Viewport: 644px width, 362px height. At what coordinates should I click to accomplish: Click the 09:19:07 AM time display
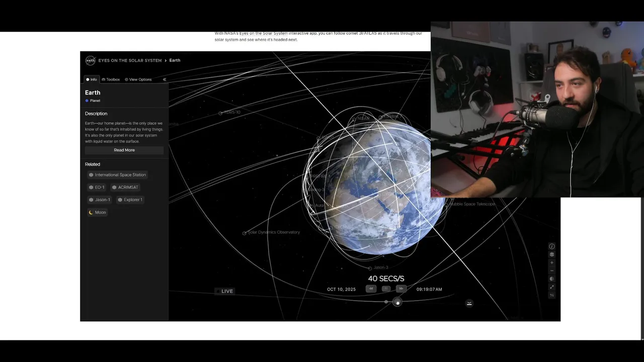(429, 290)
